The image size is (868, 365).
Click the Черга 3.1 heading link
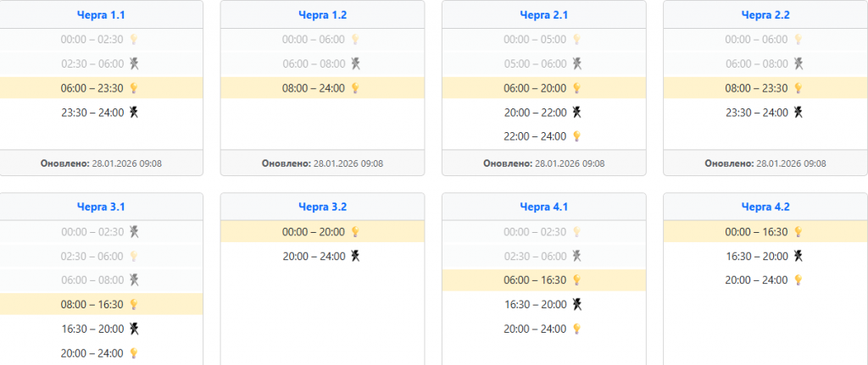pyautogui.click(x=100, y=207)
